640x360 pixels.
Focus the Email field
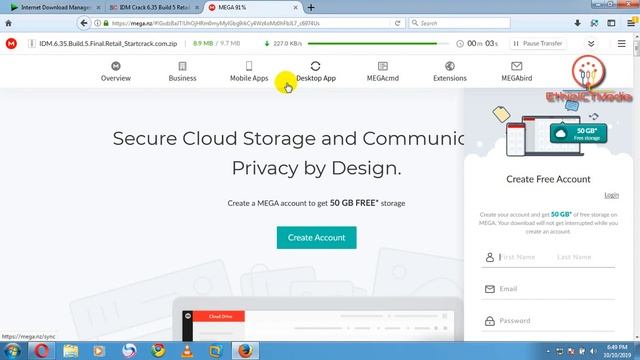[548, 289]
